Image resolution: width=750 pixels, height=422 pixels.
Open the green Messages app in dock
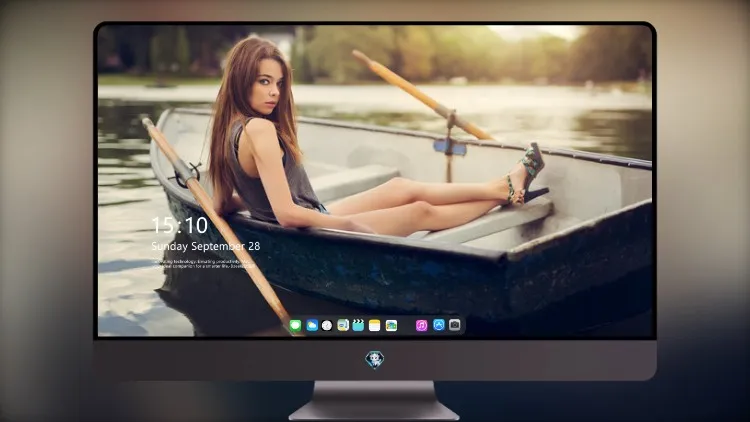click(x=296, y=325)
